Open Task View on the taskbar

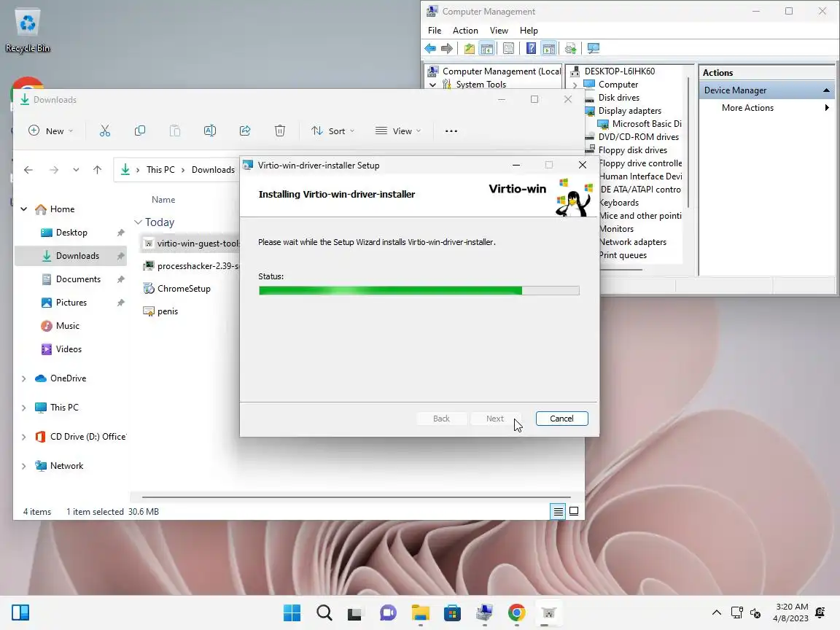coord(354,613)
